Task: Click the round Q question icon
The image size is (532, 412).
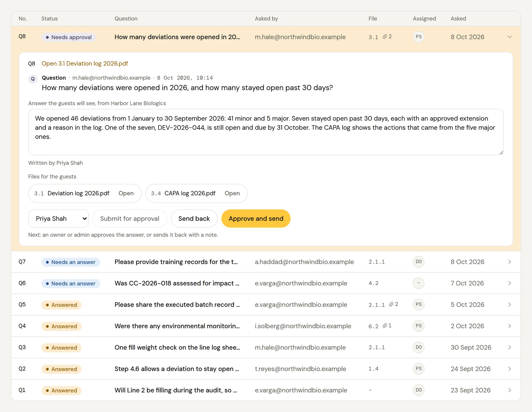Action: 33,79
